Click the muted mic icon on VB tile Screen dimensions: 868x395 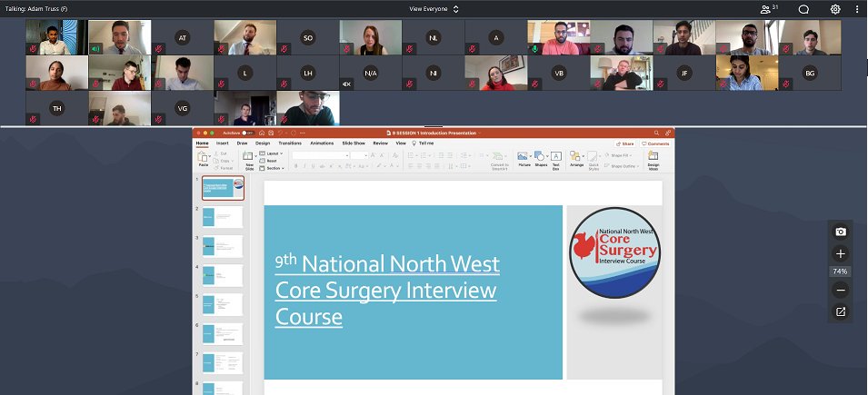coord(534,84)
